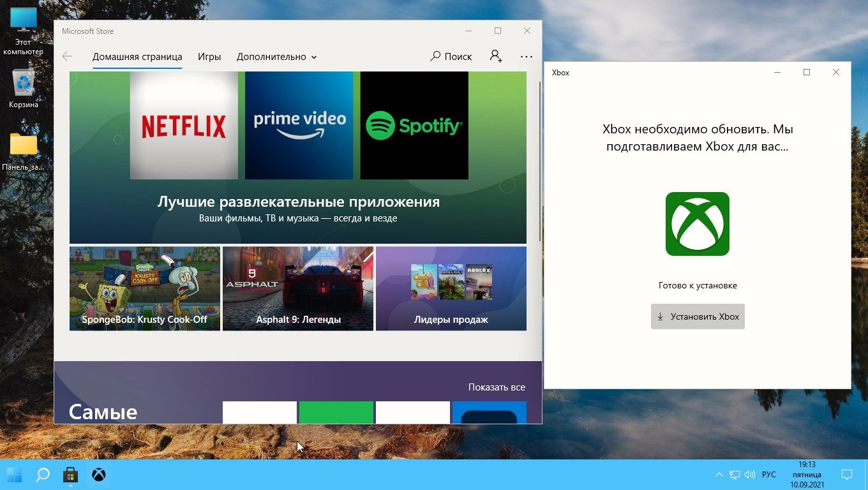Open the Store account sign-in icon

(x=496, y=56)
